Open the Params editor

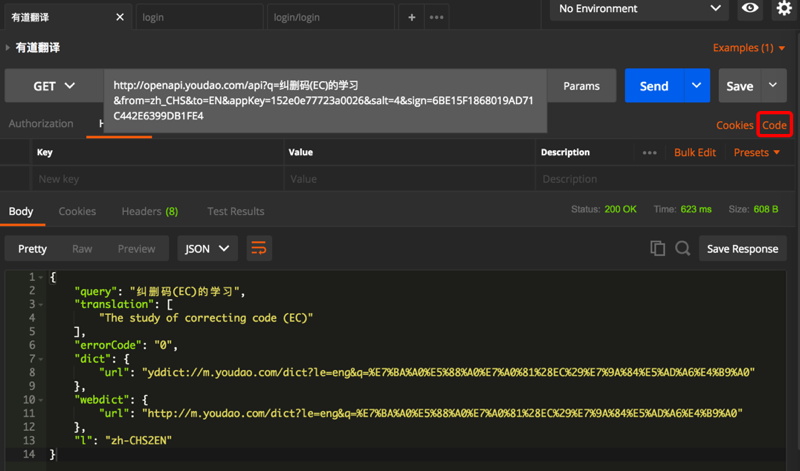(x=581, y=86)
